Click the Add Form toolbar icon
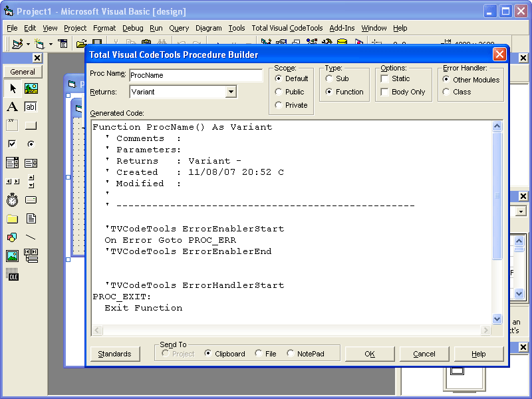Image resolution: width=532 pixels, height=399 pixels. click(x=39, y=44)
